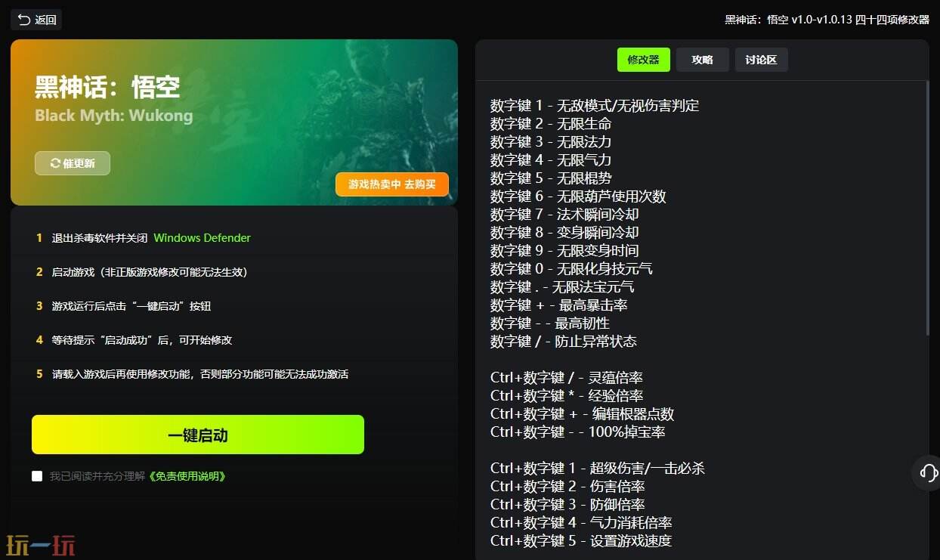This screenshot has width=940, height=560.
Task: Click Ctrl+数字键 * - 经验倍率 line
Action: pyautogui.click(x=567, y=396)
